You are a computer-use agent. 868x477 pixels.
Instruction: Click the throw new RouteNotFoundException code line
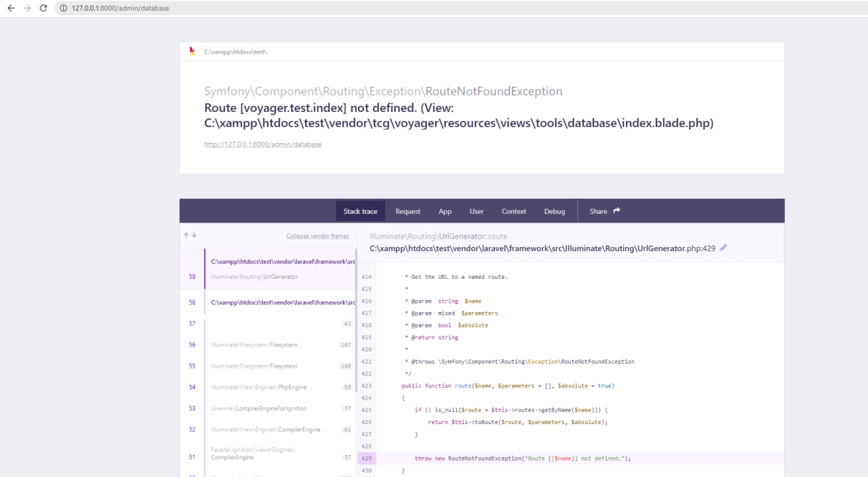coord(523,459)
